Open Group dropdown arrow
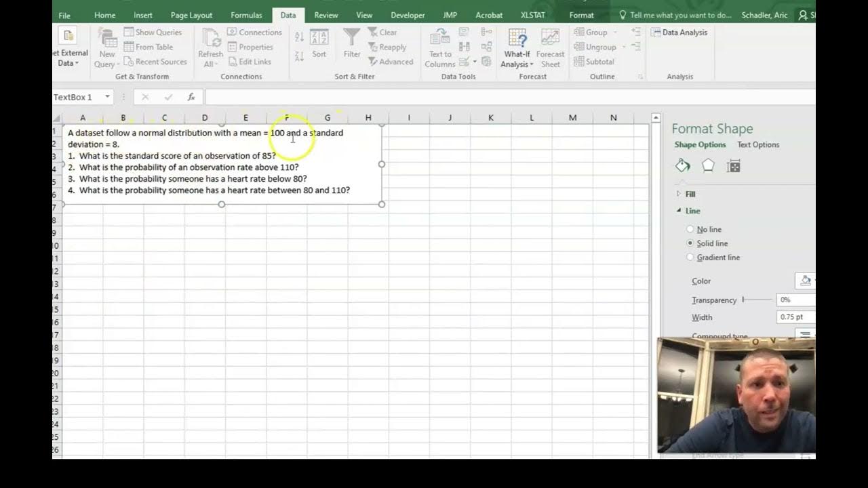 pos(615,32)
